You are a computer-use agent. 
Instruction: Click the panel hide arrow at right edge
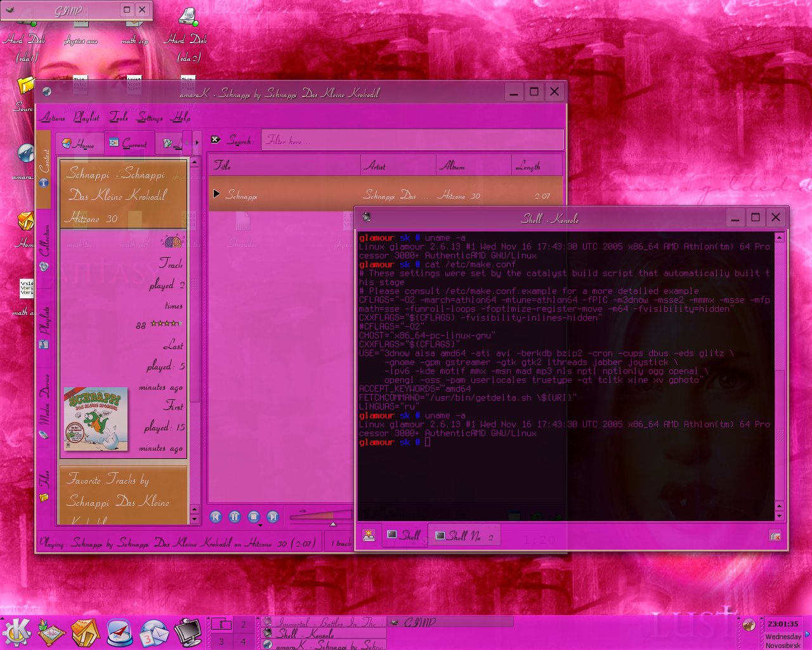coord(808,633)
